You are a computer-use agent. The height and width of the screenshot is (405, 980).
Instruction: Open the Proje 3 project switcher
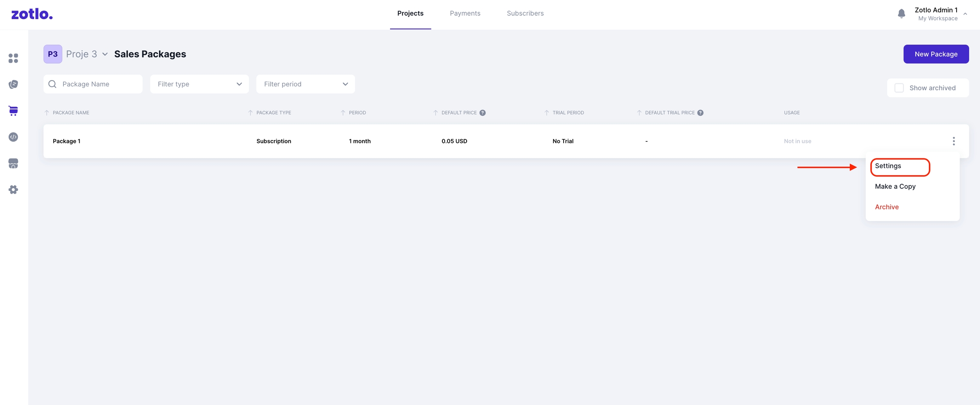pos(86,54)
